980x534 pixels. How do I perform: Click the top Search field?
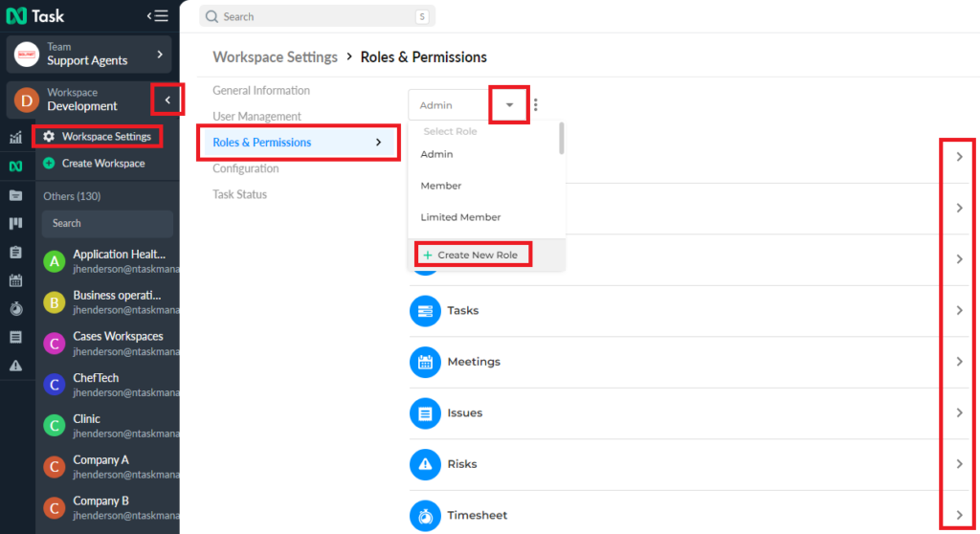pos(318,16)
